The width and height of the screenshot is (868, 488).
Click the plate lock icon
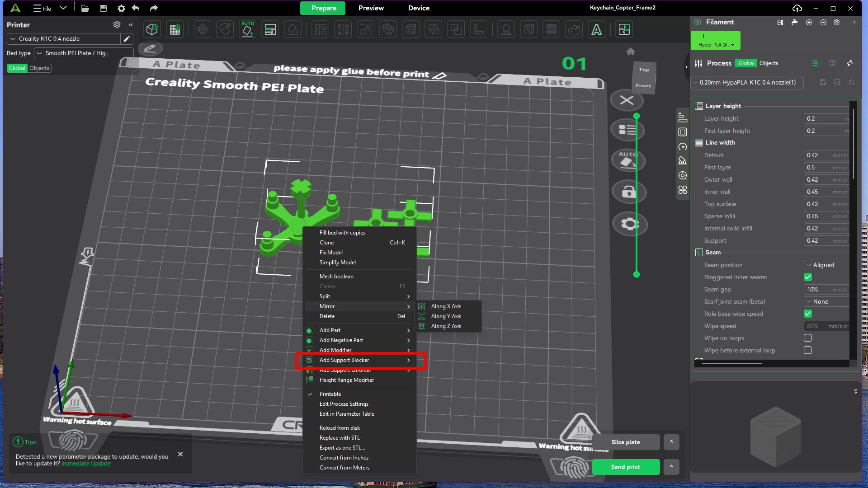(x=629, y=192)
